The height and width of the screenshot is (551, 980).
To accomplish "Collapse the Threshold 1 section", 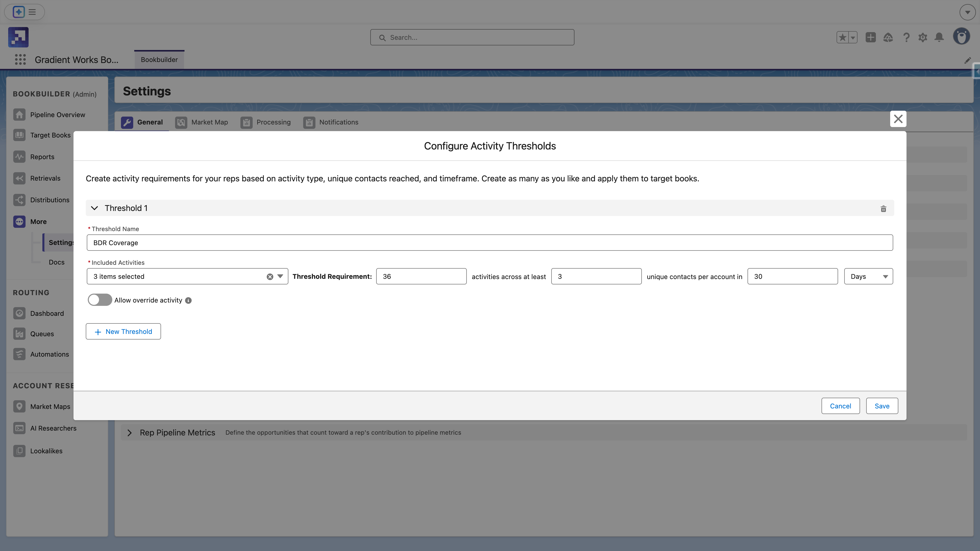I will coord(94,208).
